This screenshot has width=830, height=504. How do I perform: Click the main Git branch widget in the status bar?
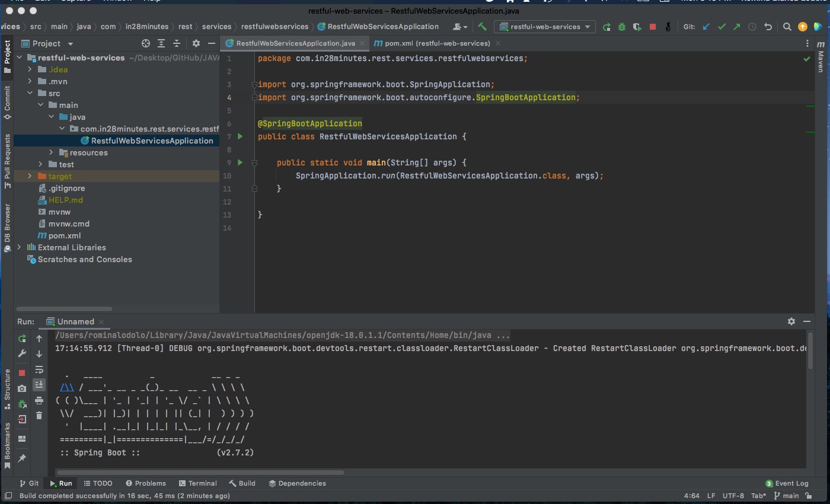(786, 496)
